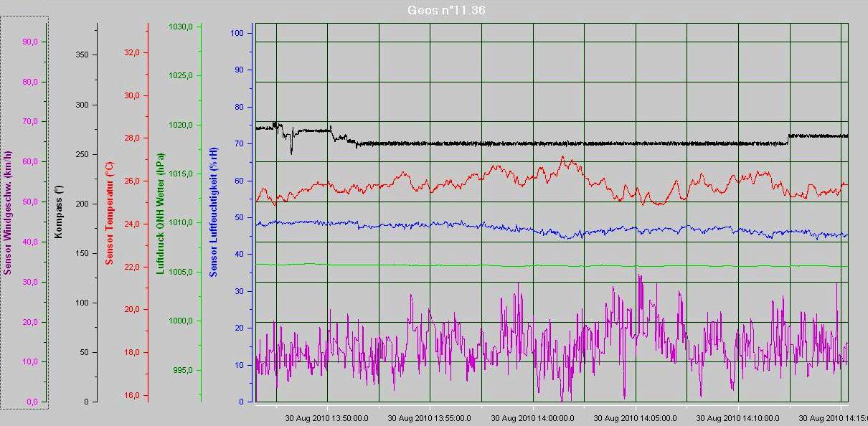This screenshot has width=868, height=426.
Task: Select the 100 tick on humidity axis
Action: (x=237, y=33)
